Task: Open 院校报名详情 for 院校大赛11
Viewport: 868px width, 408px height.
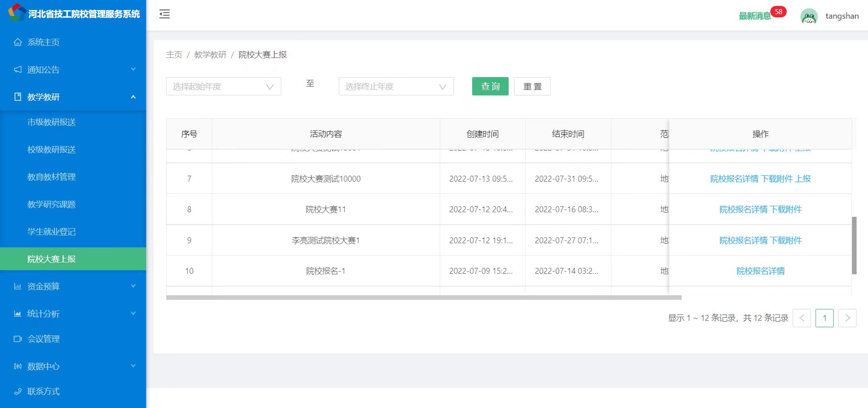Action: 743,209
